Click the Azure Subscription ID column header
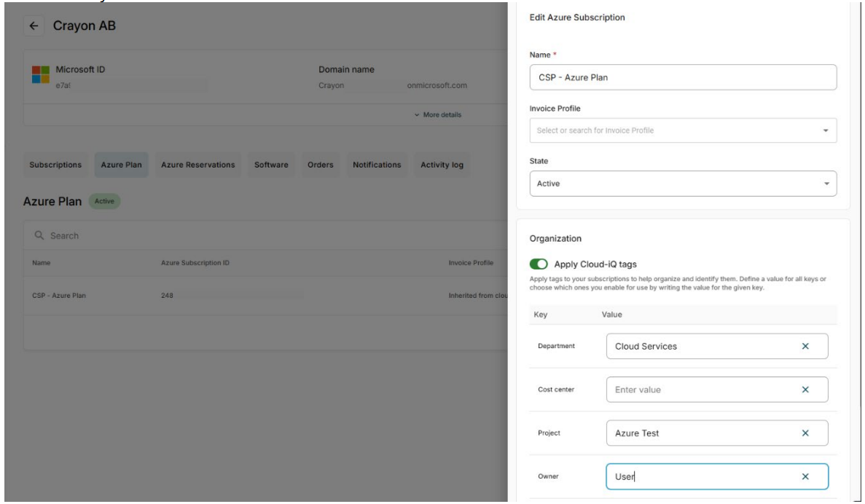This screenshot has height=504, width=865. click(x=195, y=263)
